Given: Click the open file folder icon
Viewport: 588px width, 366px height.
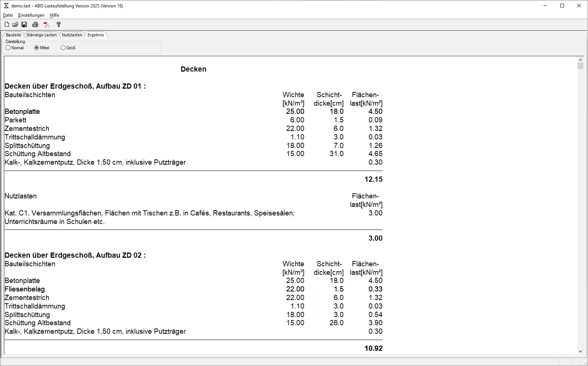Looking at the screenshot, I should point(15,24).
